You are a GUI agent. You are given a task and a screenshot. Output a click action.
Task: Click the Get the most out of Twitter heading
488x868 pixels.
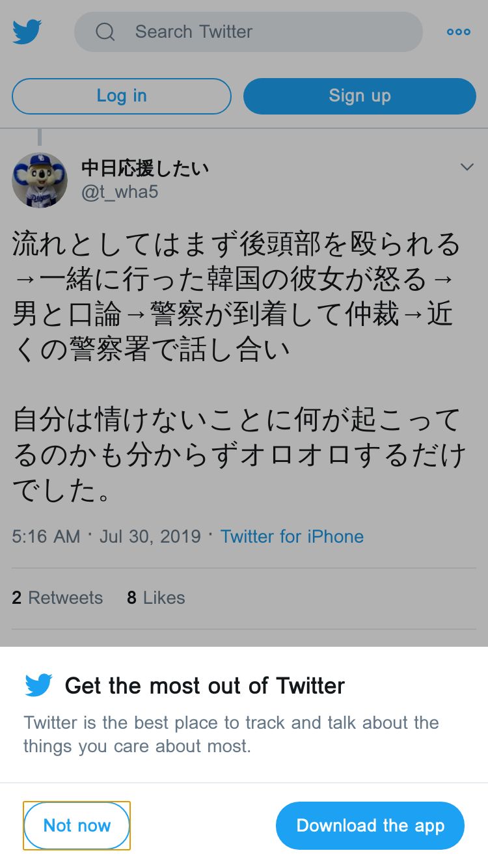pos(205,686)
